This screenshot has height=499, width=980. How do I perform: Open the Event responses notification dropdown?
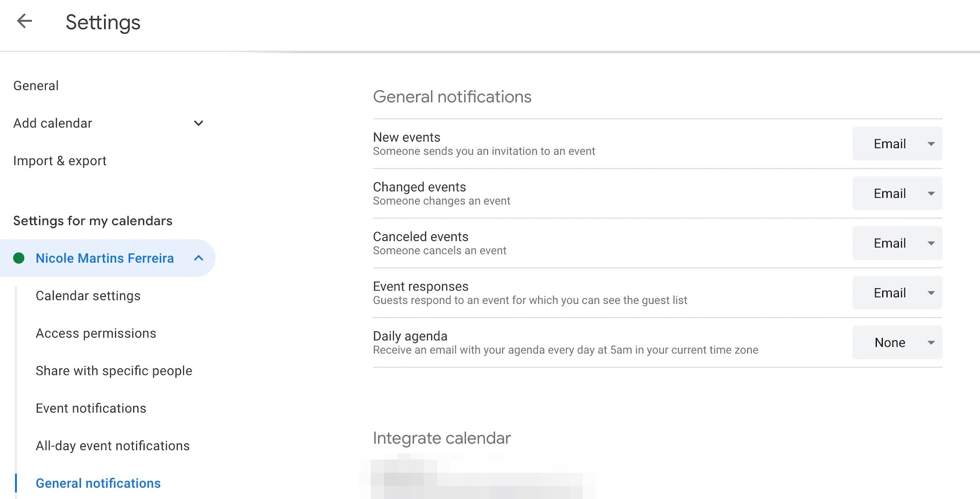coord(897,293)
